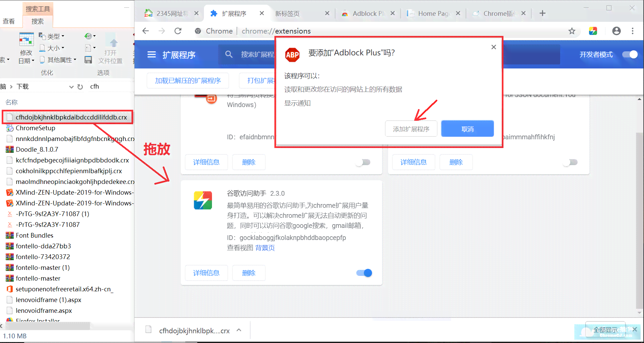Image resolution: width=644 pixels, height=343 pixels.
Task: Select lenovoidframe.aspx in Explorer
Action: tap(39, 310)
